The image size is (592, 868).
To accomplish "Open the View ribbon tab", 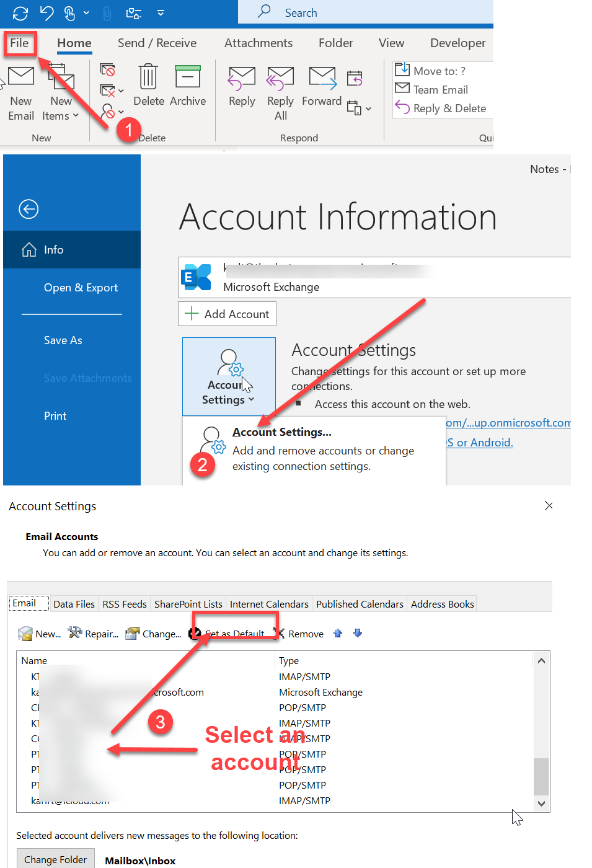I will point(391,43).
